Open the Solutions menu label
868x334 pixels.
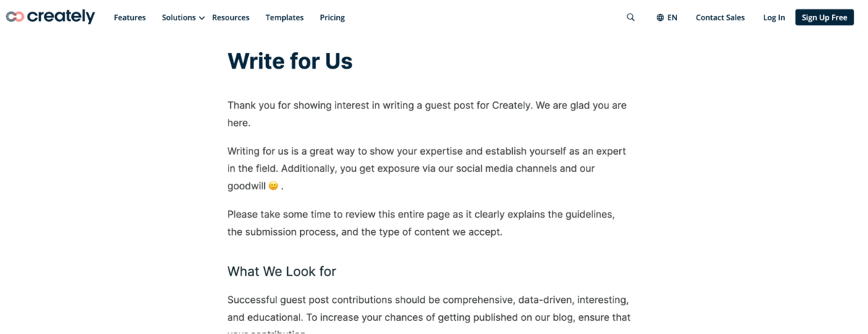[179, 17]
